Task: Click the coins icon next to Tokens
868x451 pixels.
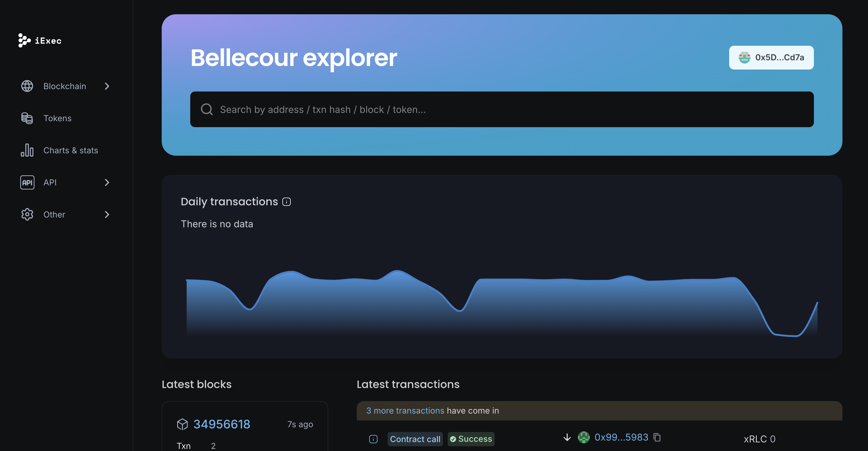Action: 27,118
